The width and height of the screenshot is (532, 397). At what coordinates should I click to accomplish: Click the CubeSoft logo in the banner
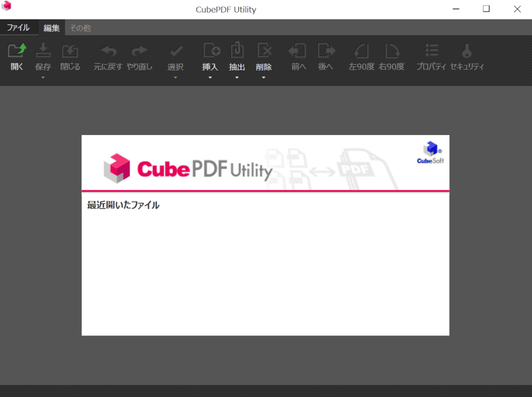[x=431, y=153]
